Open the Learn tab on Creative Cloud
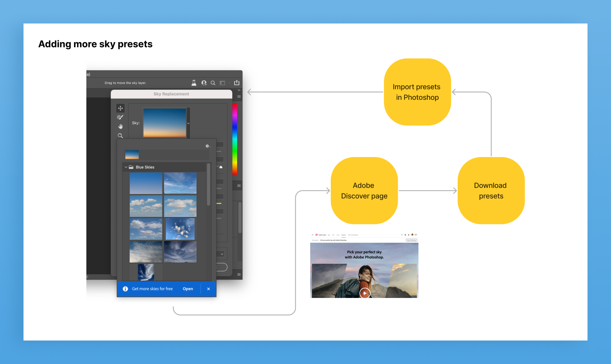 coord(338,235)
